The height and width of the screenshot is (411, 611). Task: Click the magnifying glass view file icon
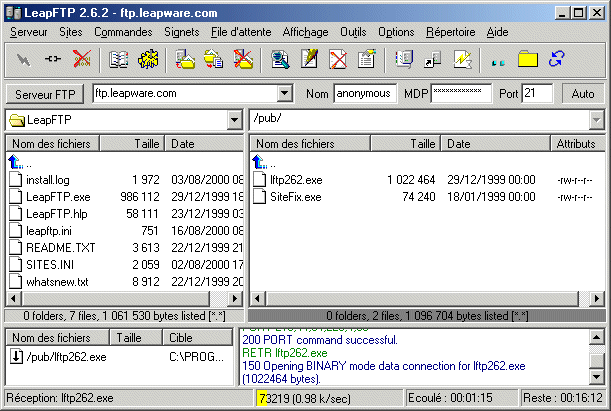(x=280, y=60)
